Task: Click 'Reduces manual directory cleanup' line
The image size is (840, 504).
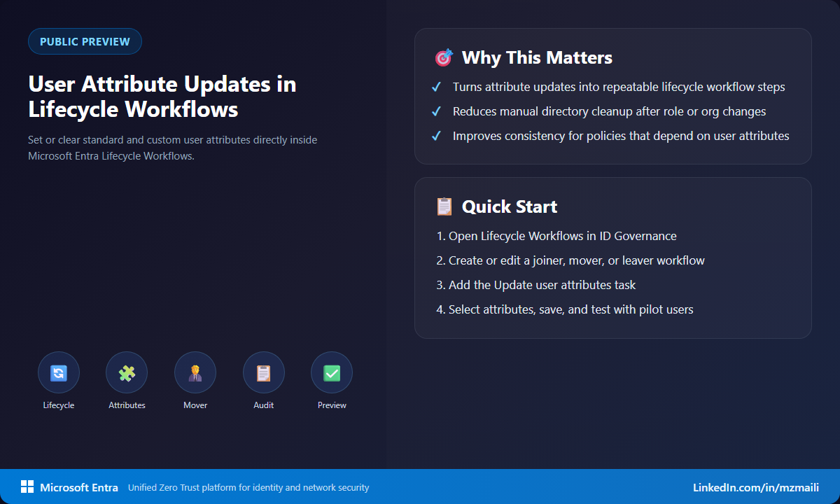Action: tap(609, 112)
